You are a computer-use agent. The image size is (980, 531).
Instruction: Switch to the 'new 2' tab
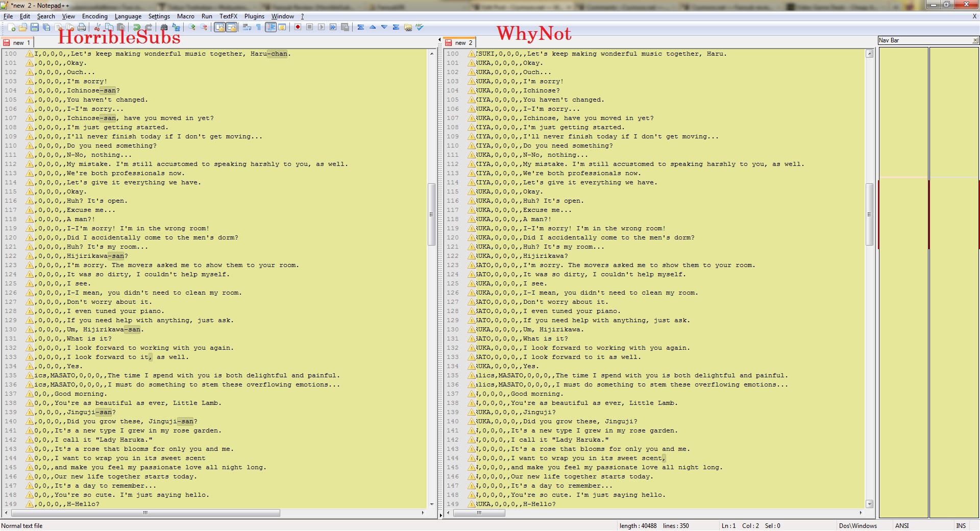pos(459,42)
